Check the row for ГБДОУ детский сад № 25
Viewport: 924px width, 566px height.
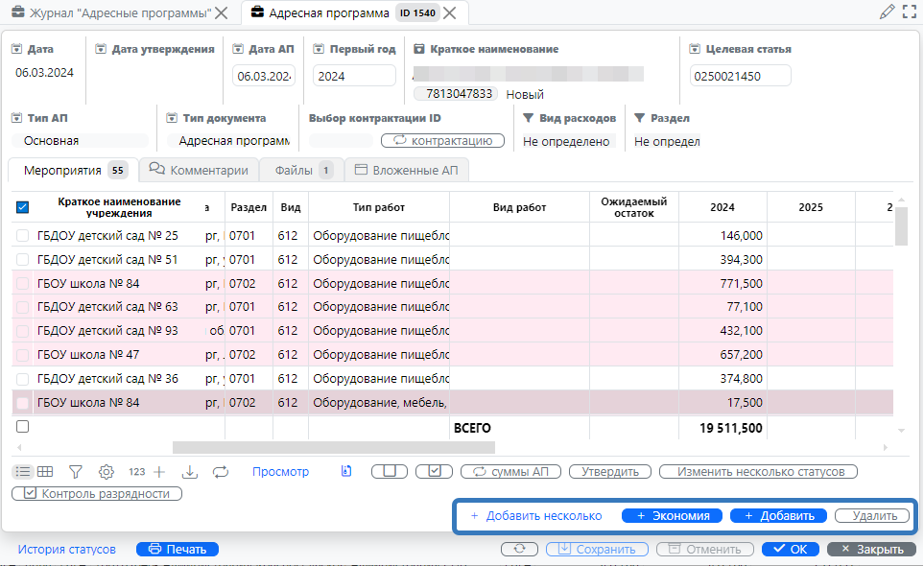pyautogui.click(x=23, y=235)
